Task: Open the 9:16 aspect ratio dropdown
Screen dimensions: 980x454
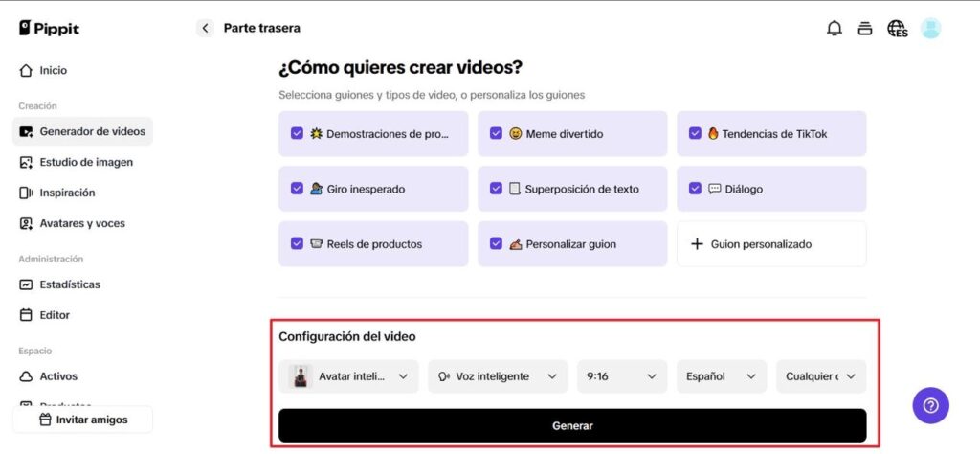Action: 622,376
